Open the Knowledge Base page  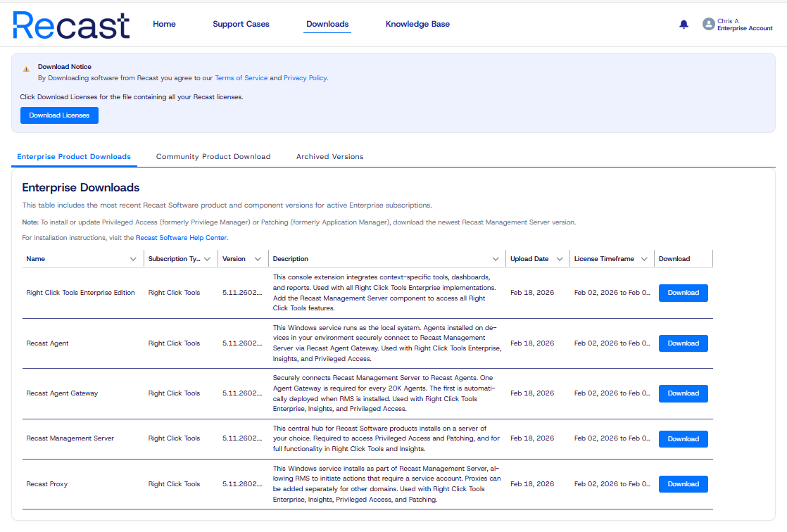coord(417,23)
